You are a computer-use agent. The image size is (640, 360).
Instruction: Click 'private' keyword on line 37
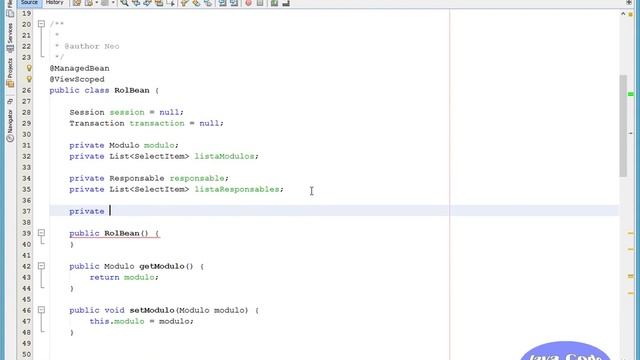pos(87,211)
